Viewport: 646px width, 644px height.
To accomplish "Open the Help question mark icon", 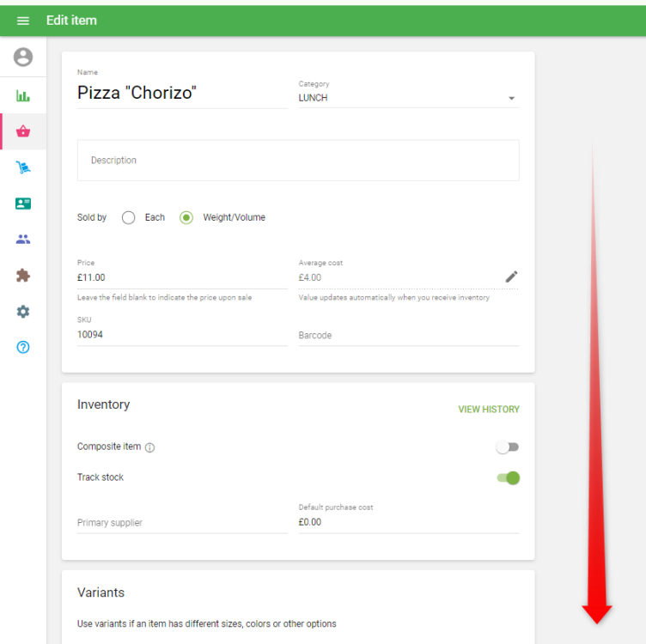I will pos(23,348).
